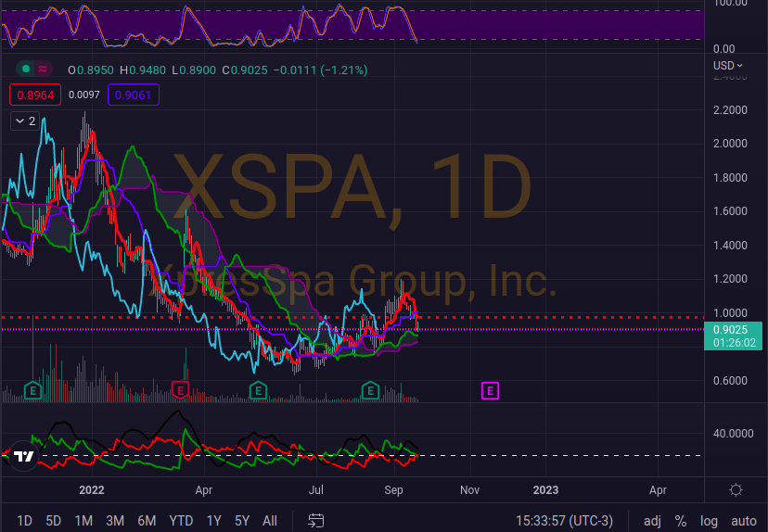Click the pink approximate-data icon
The height and width of the screenshot is (532, 768).
43,69
